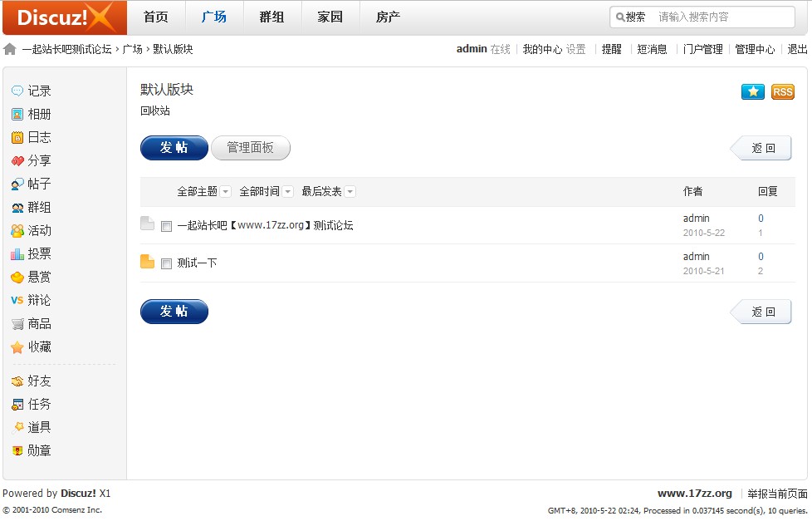Click the VS 辩论 debate icon
The height and width of the screenshot is (521, 812).
point(17,300)
